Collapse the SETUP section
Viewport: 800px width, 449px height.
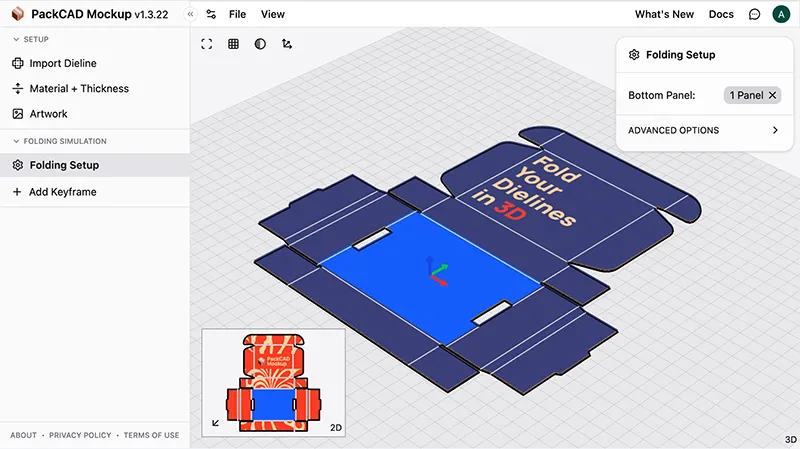(x=31, y=39)
